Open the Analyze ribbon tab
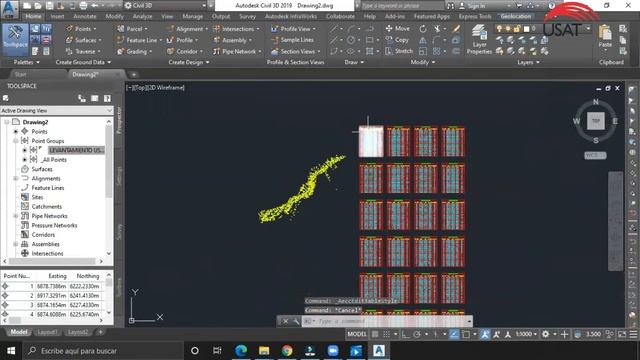The width and height of the screenshot is (640, 360). point(142,16)
